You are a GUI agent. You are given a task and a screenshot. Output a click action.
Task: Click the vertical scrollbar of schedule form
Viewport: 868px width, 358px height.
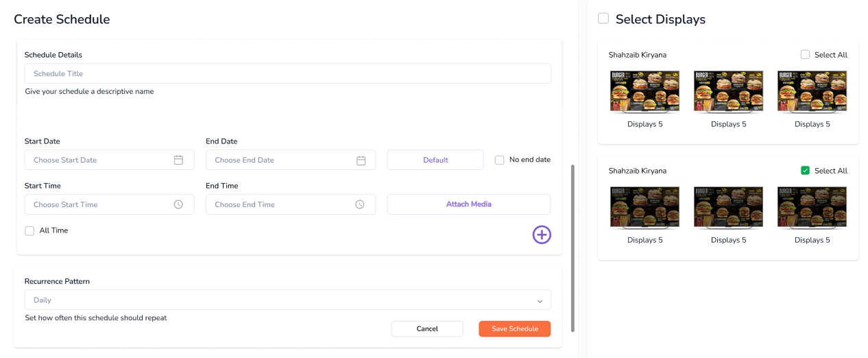point(572,247)
